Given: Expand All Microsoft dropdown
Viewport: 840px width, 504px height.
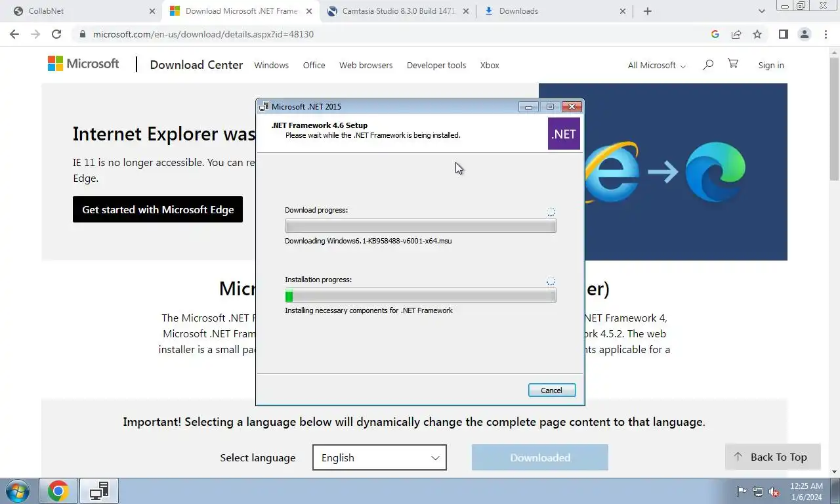Looking at the screenshot, I should pos(656,65).
